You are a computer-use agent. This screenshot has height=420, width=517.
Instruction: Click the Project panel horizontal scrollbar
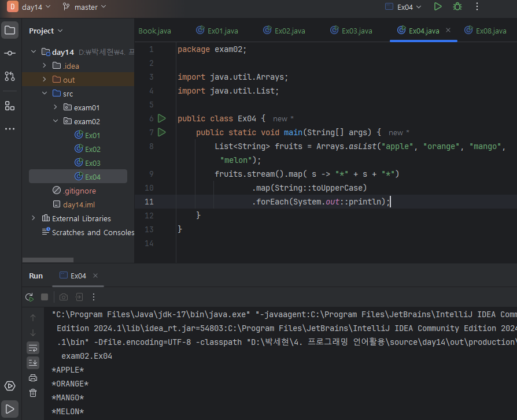[48, 260]
